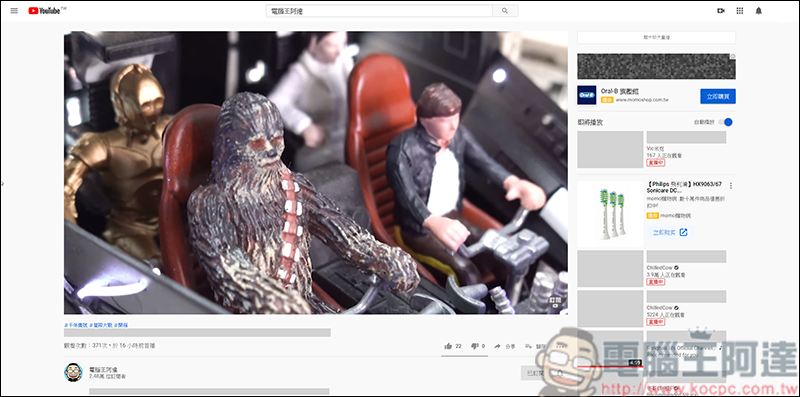Like the video with thumbs up

pos(448,346)
